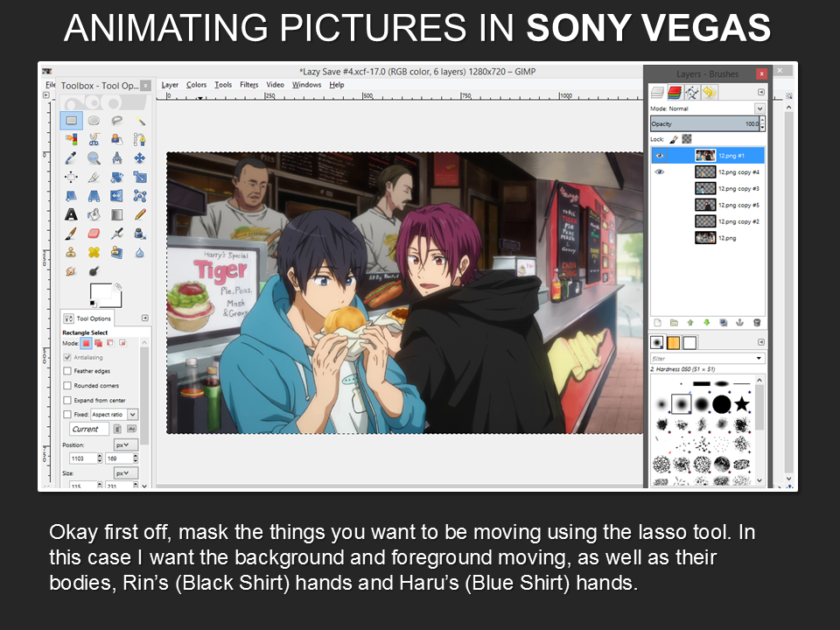840x630 pixels.
Task: Open the Fixed Aspect ratio dropdown
Action: pyautogui.click(x=114, y=414)
